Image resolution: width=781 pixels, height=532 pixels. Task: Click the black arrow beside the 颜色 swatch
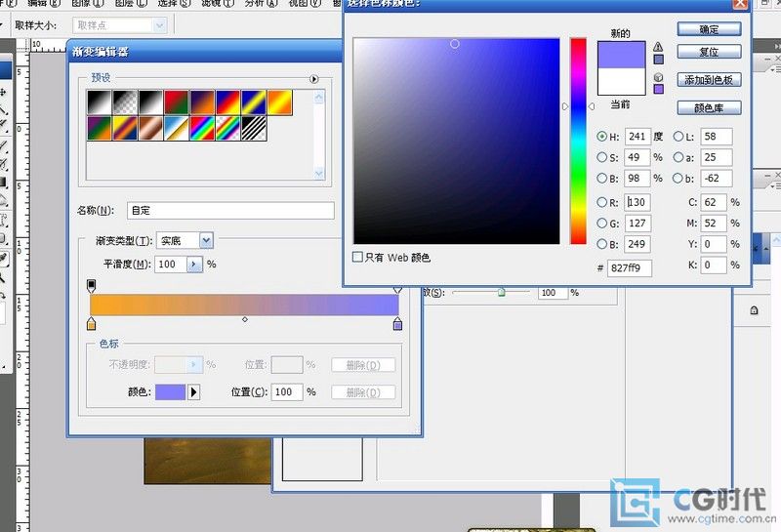(x=193, y=392)
